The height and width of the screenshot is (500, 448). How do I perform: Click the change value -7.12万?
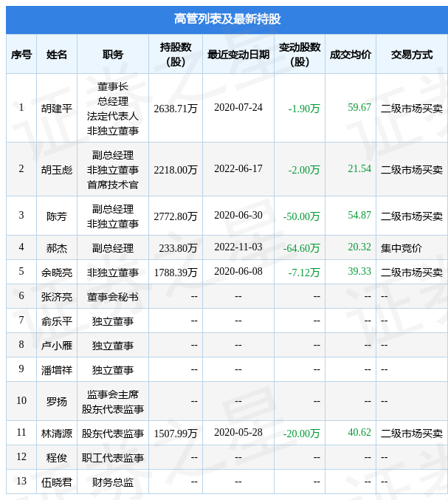tap(304, 273)
